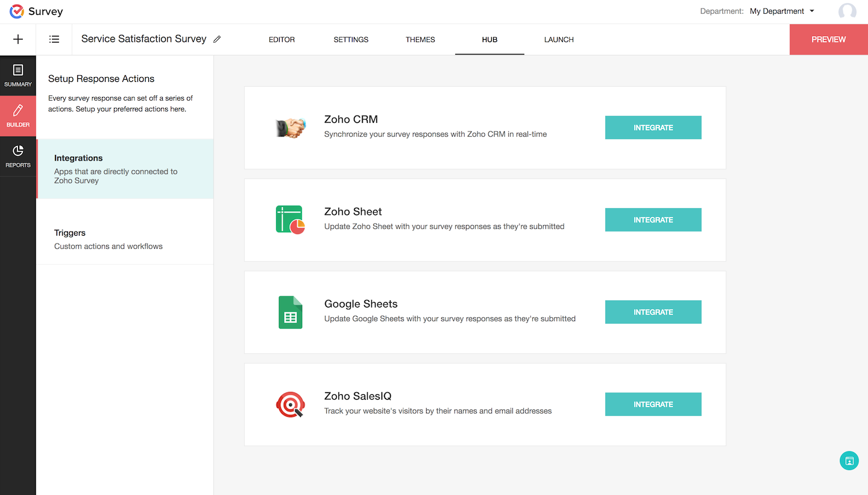The height and width of the screenshot is (495, 868).
Task: Select the Triggers section
Action: (125, 239)
